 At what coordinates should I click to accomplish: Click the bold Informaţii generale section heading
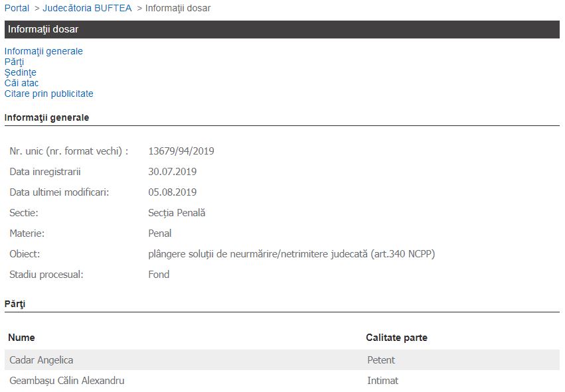pyautogui.click(x=46, y=117)
